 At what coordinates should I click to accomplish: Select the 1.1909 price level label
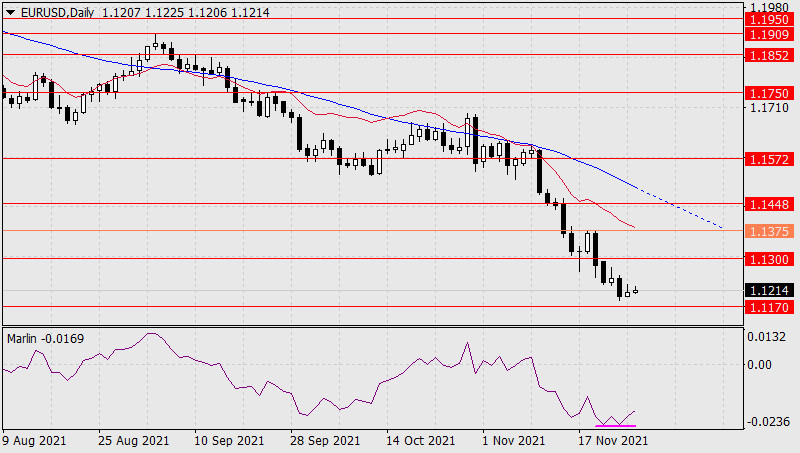click(x=769, y=34)
